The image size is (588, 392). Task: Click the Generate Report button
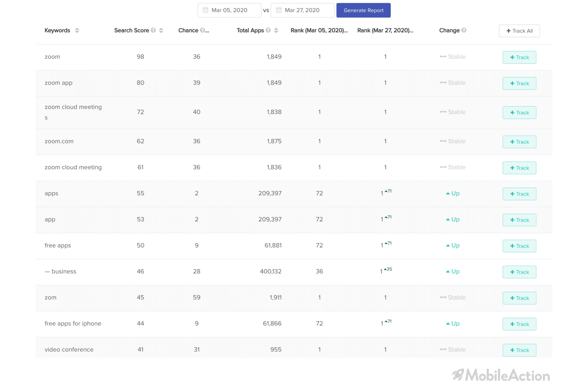point(363,10)
